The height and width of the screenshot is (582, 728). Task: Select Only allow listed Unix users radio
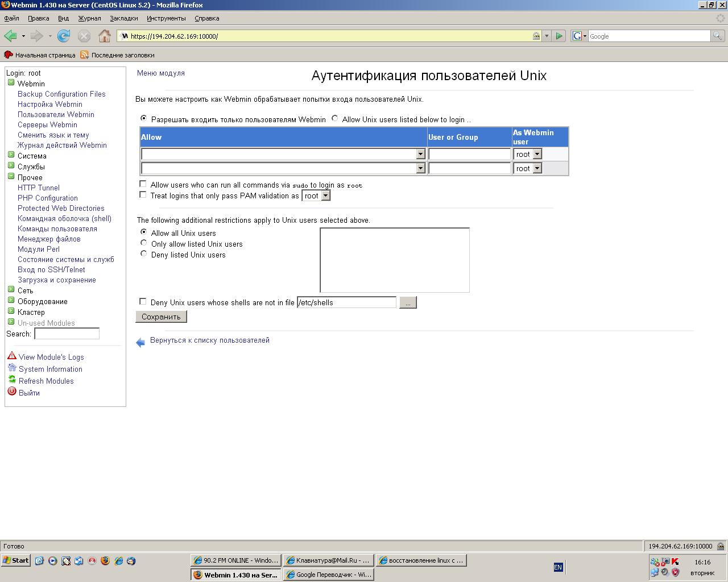(x=143, y=243)
